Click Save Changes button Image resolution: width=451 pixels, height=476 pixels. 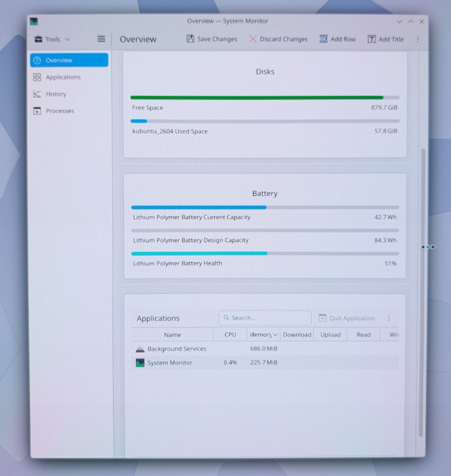coord(212,39)
